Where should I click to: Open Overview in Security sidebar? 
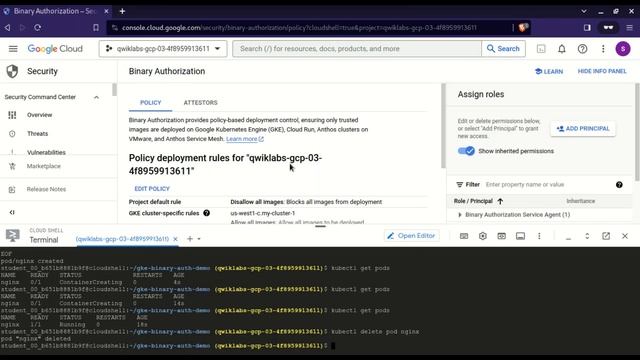pos(39,115)
